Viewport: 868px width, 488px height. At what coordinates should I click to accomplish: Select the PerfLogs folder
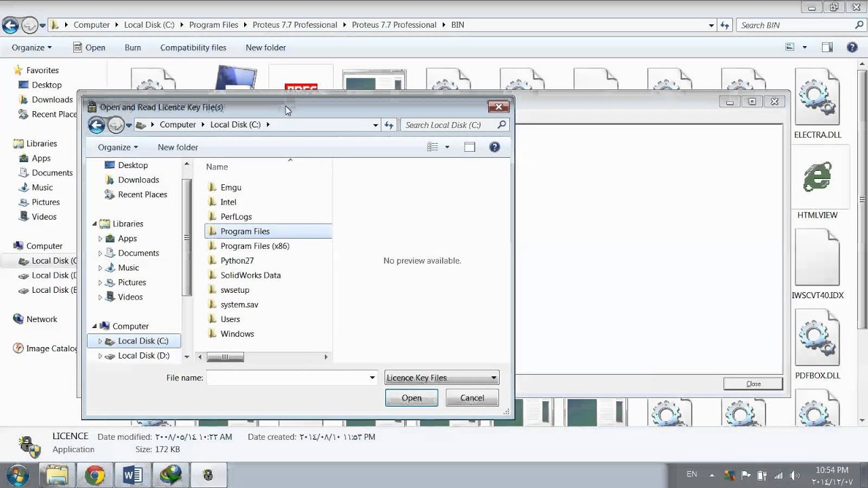point(236,217)
